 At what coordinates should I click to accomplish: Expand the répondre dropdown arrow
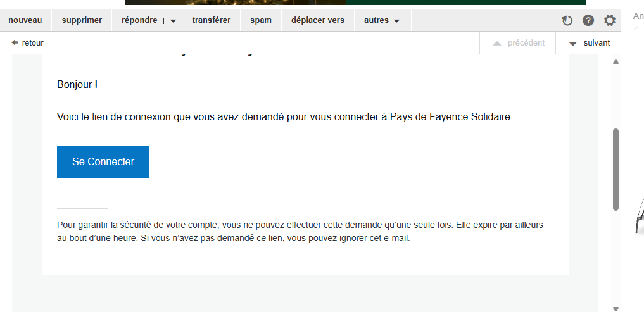point(173,21)
